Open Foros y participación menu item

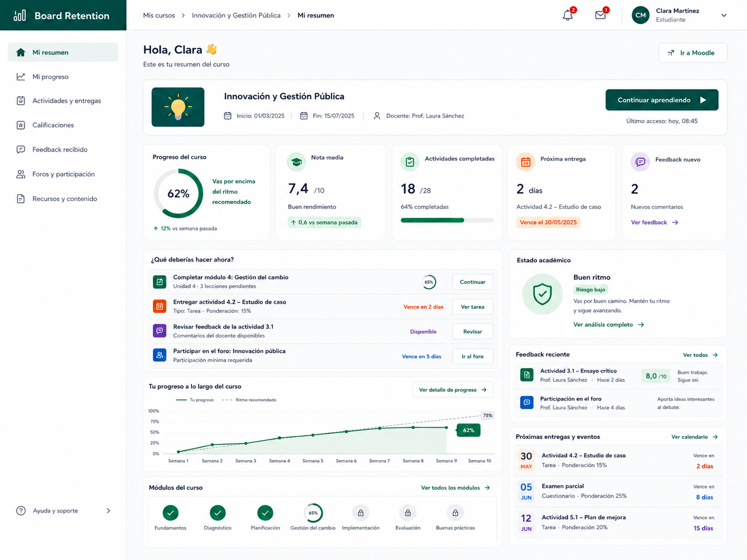[x=63, y=174]
